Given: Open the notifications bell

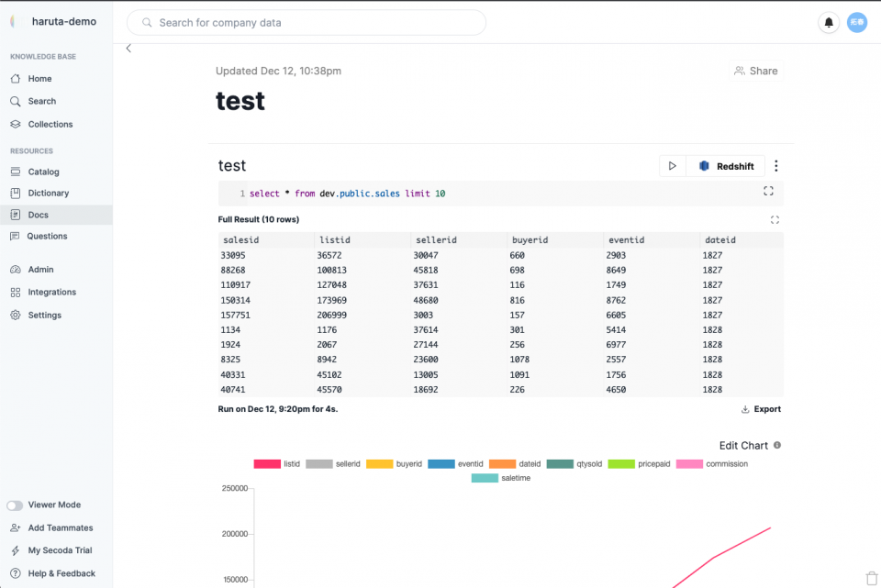Looking at the screenshot, I should pyautogui.click(x=828, y=22).
